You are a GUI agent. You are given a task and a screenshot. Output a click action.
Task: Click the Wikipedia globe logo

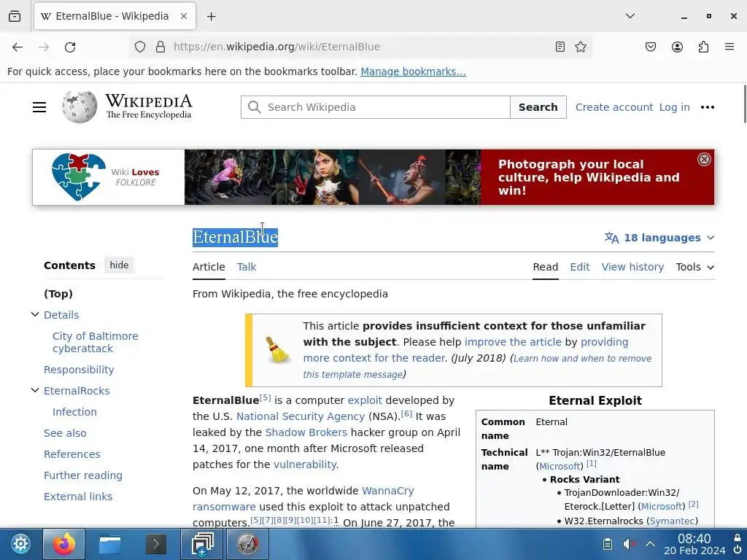(x=79, y=107)
